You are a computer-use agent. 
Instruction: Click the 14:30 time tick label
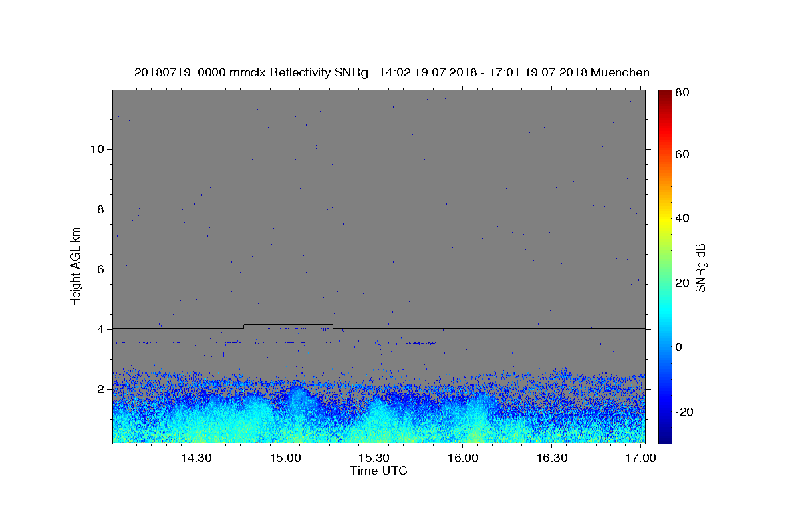(197, 458)
